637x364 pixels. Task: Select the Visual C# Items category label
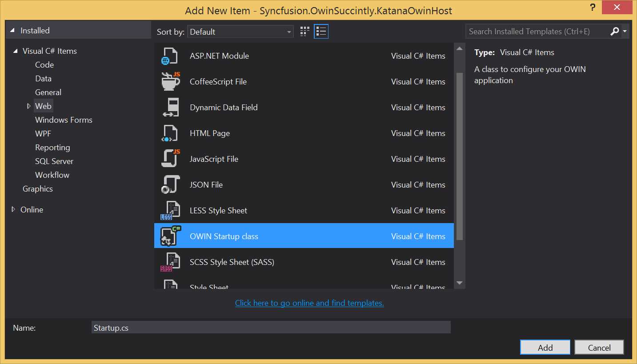50,51
